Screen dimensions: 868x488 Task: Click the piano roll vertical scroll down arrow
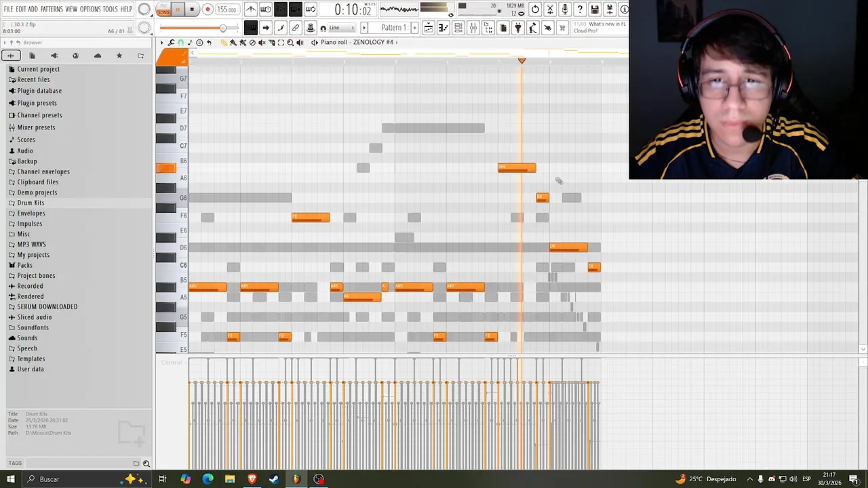coord(863,349)
